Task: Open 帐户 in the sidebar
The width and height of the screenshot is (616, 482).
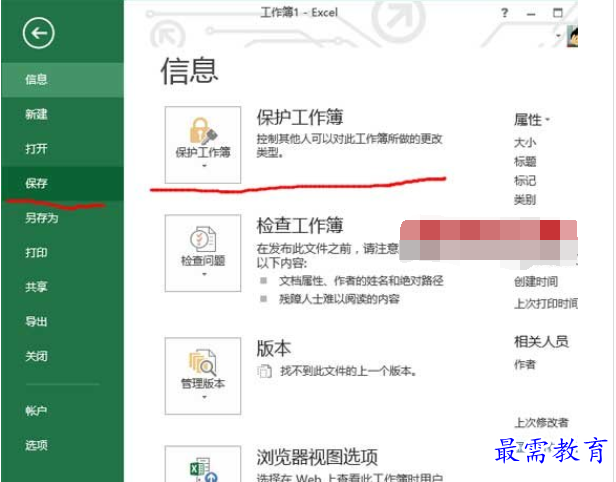Action: (62, 411)
